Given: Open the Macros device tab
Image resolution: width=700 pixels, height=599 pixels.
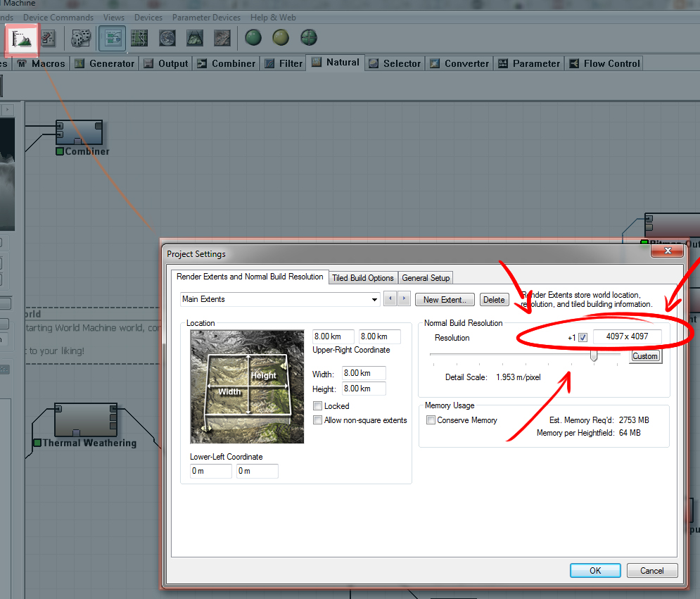Looking at the screenshot, I should (x=42, y=63).
